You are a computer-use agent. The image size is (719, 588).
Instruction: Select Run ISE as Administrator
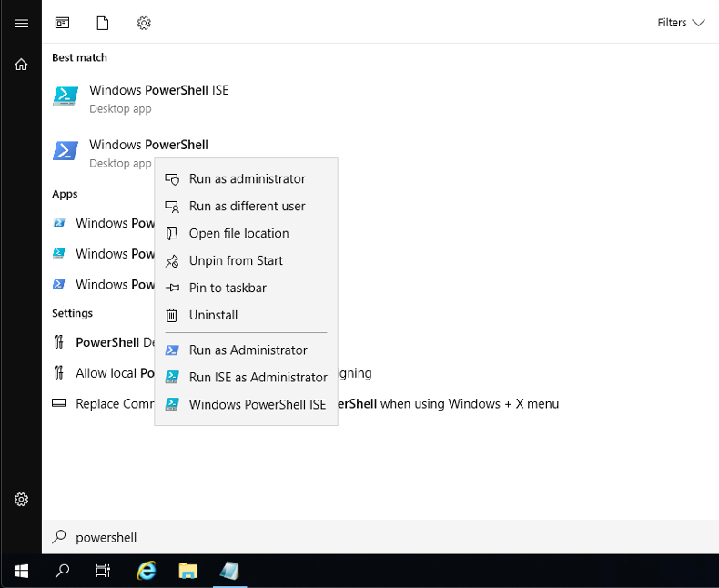point(247,377)
